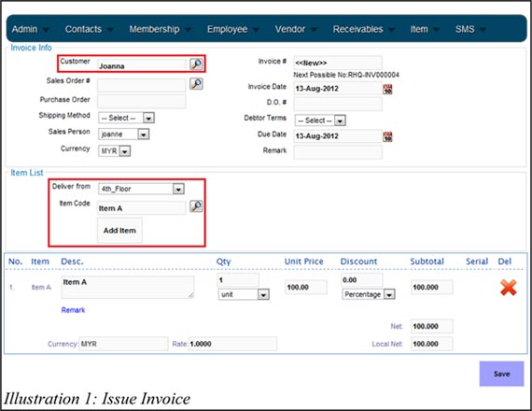Open the Invoice Date calendar picker
The width and height of the screenshot is (532, 411).
(x=387, y=90)
